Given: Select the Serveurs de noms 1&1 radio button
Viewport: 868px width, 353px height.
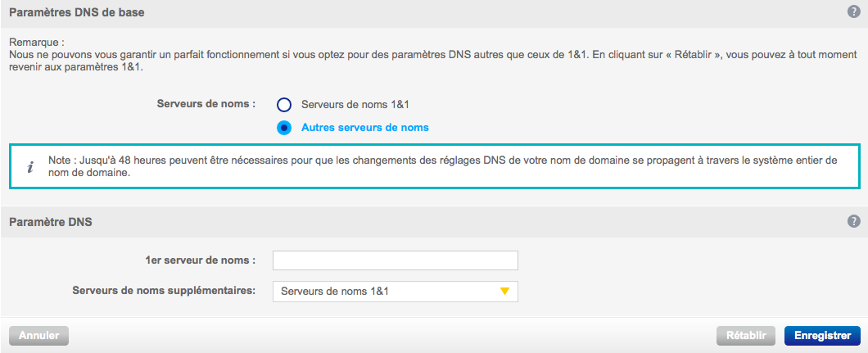Looking at the screenshot, I should (284, 105).
